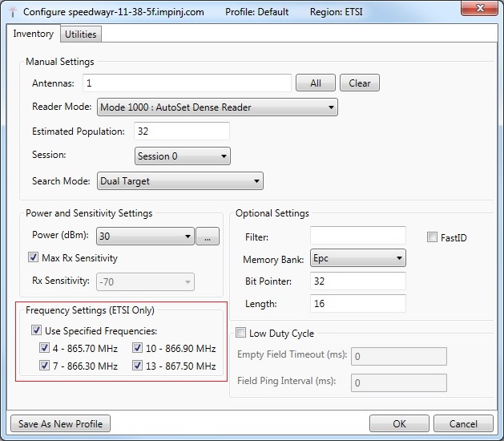Click the antenna app icon in title bar
Screen dimensions: 504x441
coord(13,12)
